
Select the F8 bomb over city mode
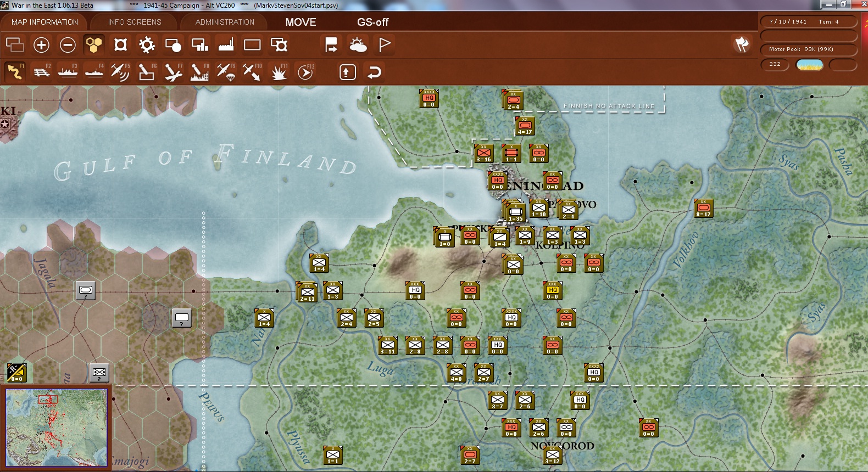click(x=199, y=72)
